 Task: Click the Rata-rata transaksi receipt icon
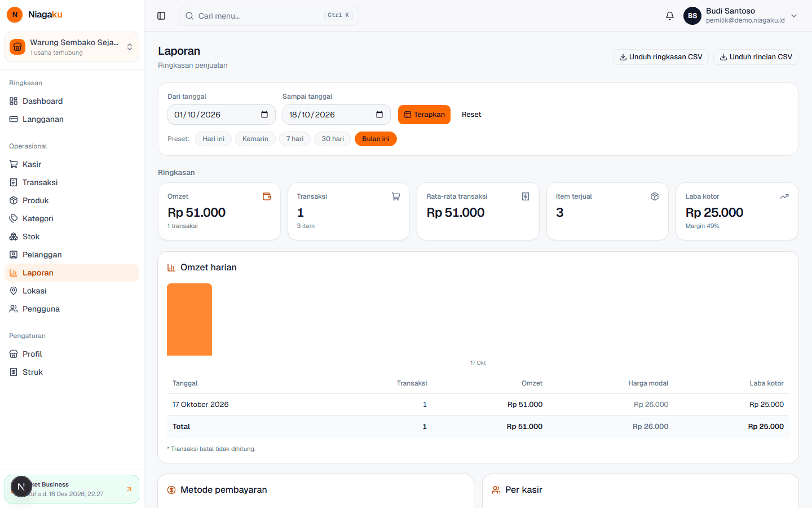[x=526, y=196]
